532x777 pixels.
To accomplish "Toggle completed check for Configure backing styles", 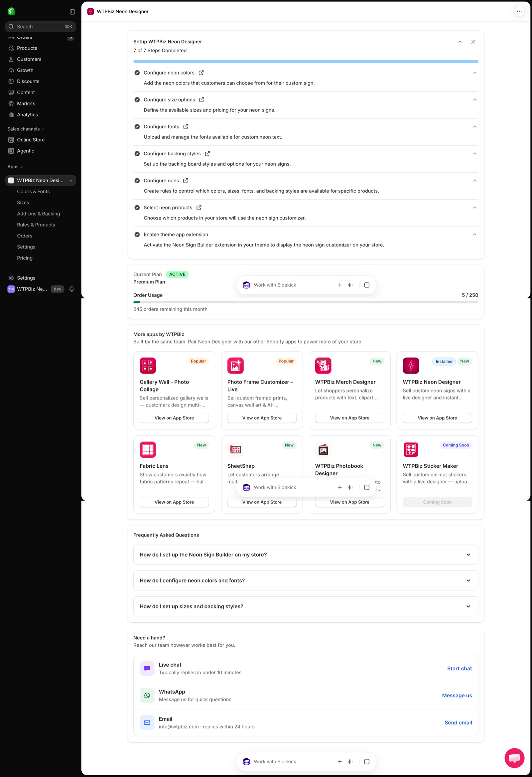I will [x=137, y=153].
